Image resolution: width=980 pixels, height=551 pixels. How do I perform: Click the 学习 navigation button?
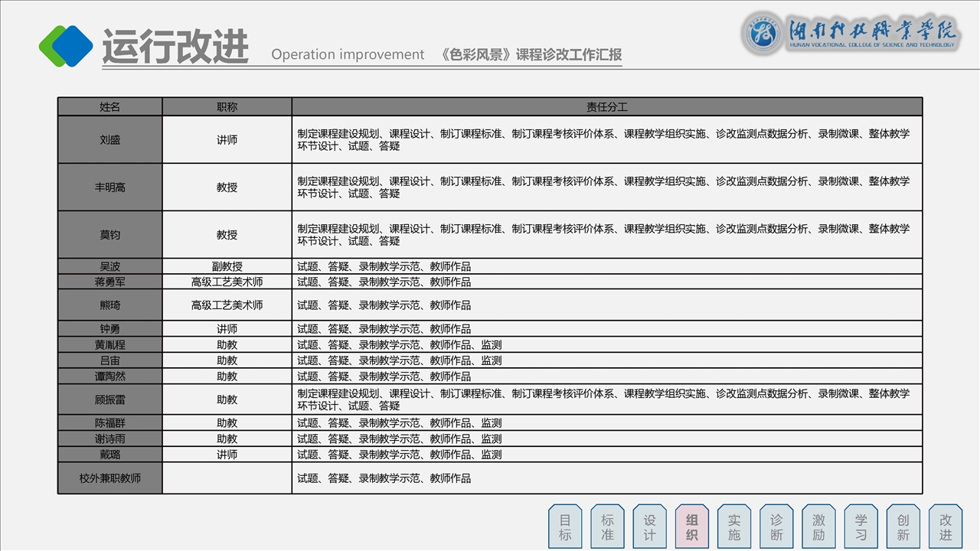[x=861, y=527]
